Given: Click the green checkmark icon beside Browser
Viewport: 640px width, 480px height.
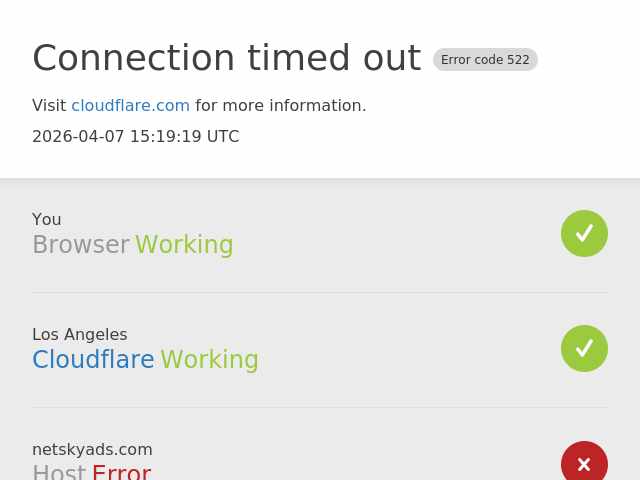Looking at the screenshot, I should click(x=584, y=233).
